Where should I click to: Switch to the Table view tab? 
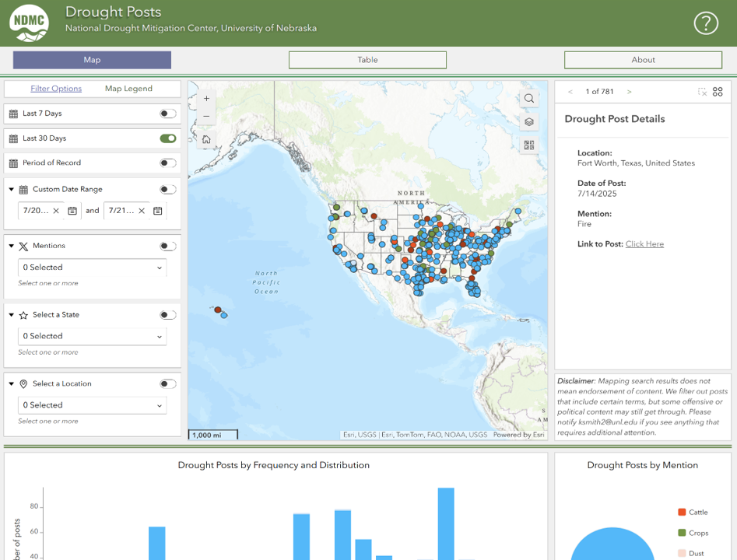click(x=367, y=60)
